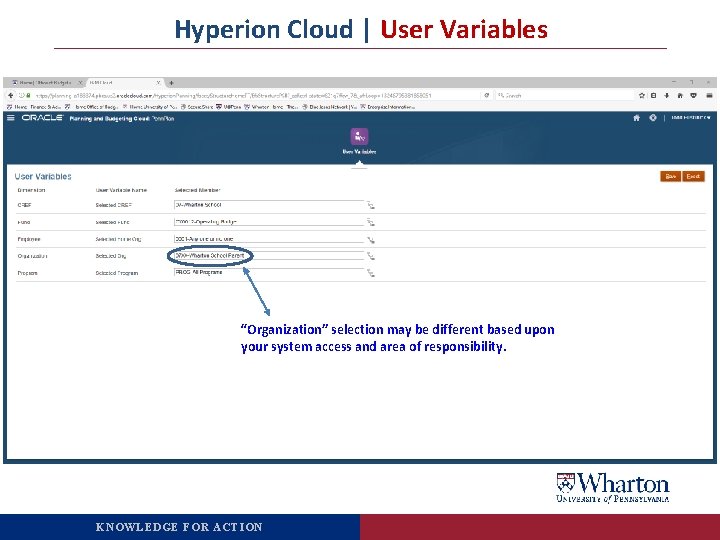Close the first browser tab
Image resolution: width=720 pixels, height=540 pixels.
80,83
